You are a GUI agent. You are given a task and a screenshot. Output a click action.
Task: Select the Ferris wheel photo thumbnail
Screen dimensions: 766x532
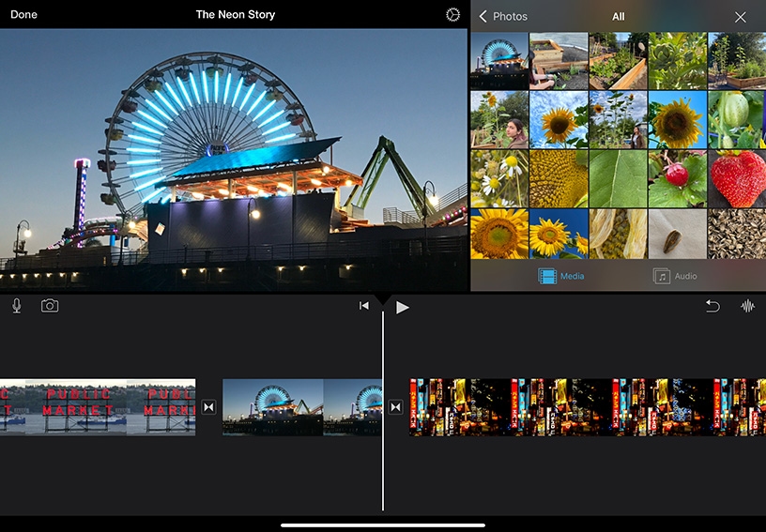(498, 61)
